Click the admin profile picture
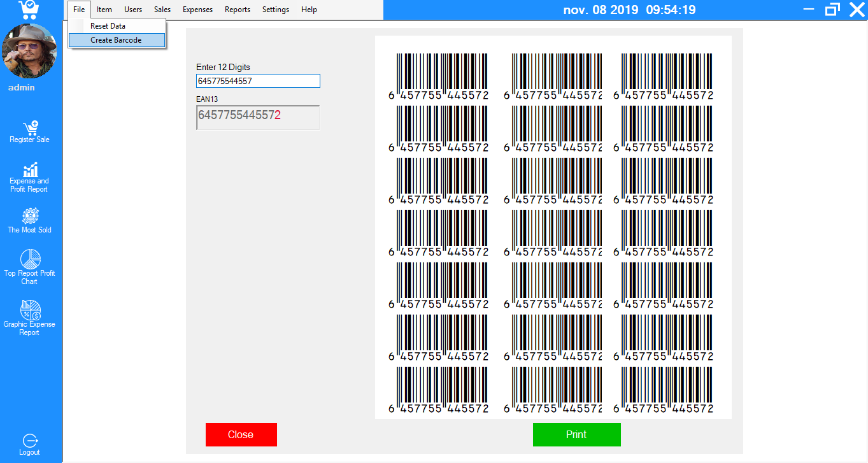The width and height of the screenshot is (868, 463). [x=29, y=51]
